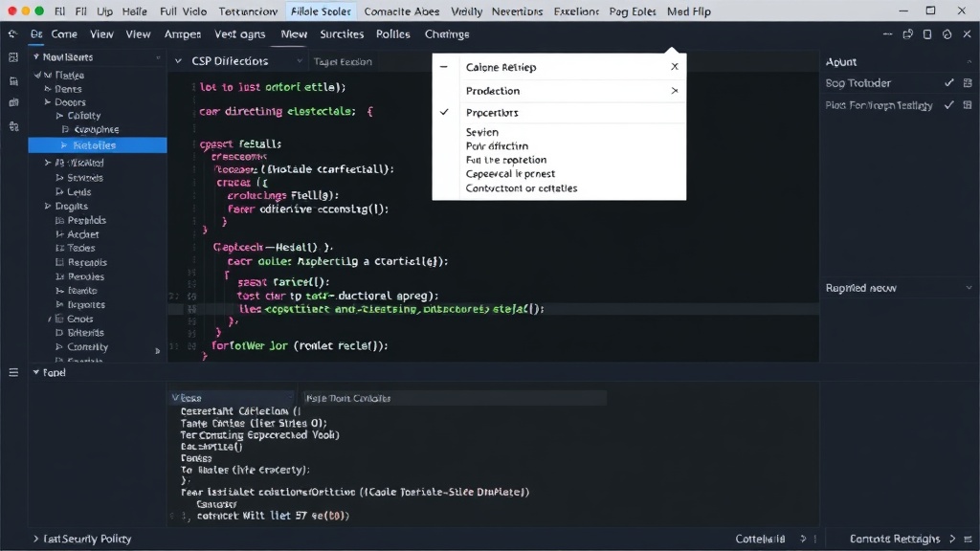Open the Taget Esdion tab
The image size is (980, 551).
click(x=343, y=62)
